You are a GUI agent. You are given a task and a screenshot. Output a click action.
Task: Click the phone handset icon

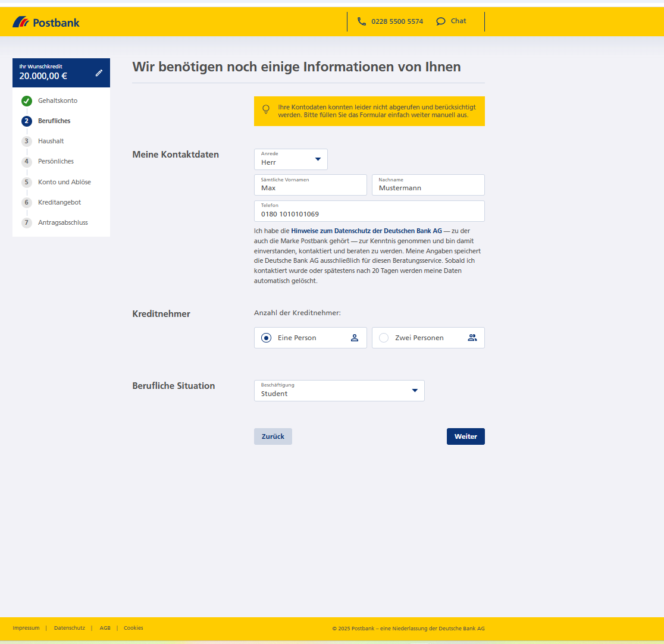362,21
